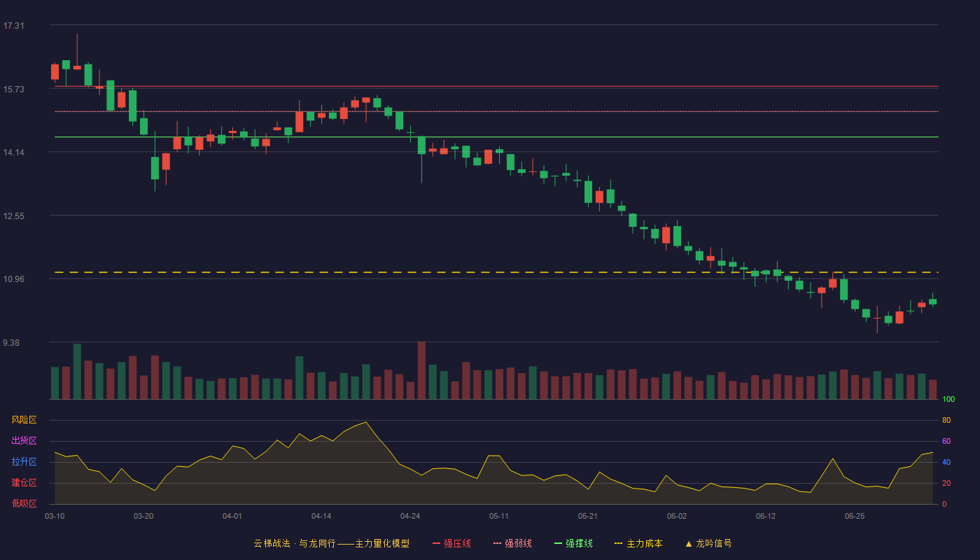The image size is (980, 560).
Task: Select the 出货区 zone label
Action: 24,441
